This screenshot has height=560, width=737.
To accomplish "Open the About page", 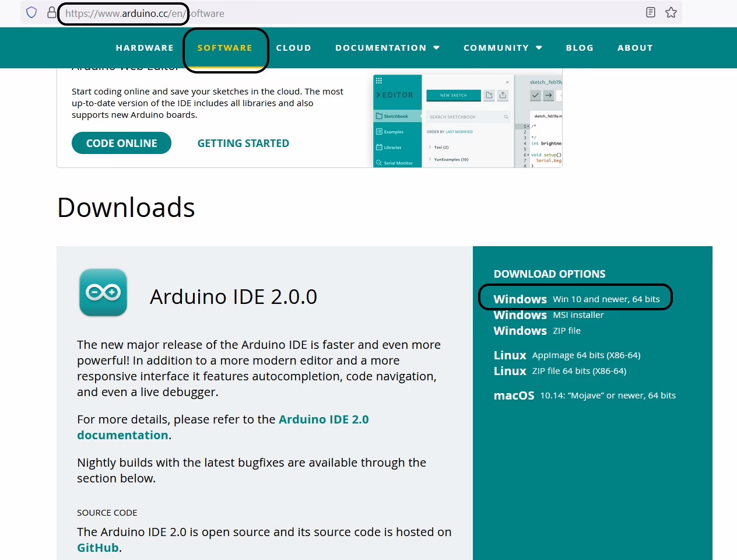I will 635,48.
